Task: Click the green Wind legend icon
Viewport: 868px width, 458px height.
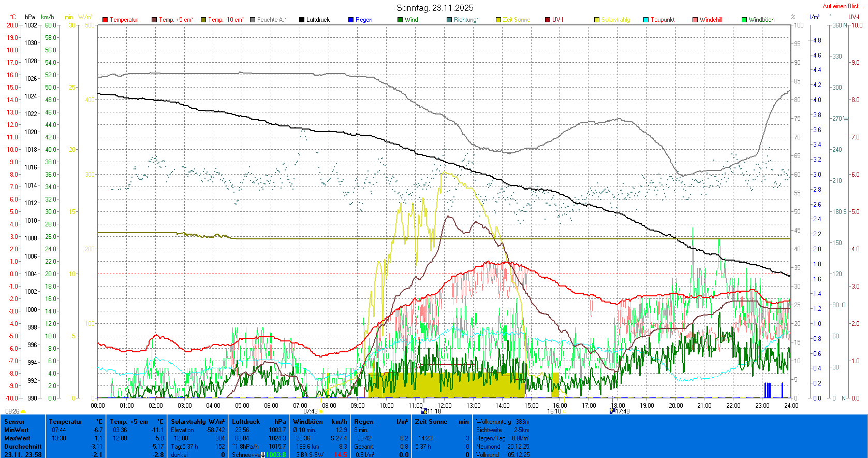Action: 400,20
